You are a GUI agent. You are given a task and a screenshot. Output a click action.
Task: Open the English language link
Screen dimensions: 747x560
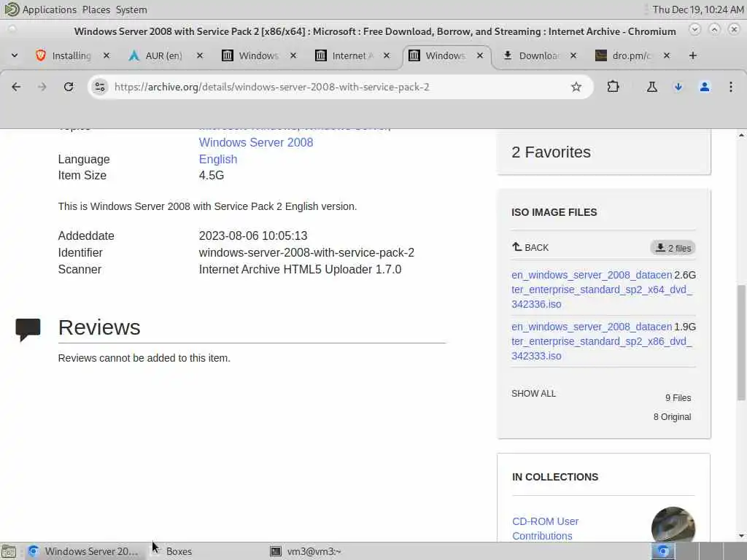217,159
